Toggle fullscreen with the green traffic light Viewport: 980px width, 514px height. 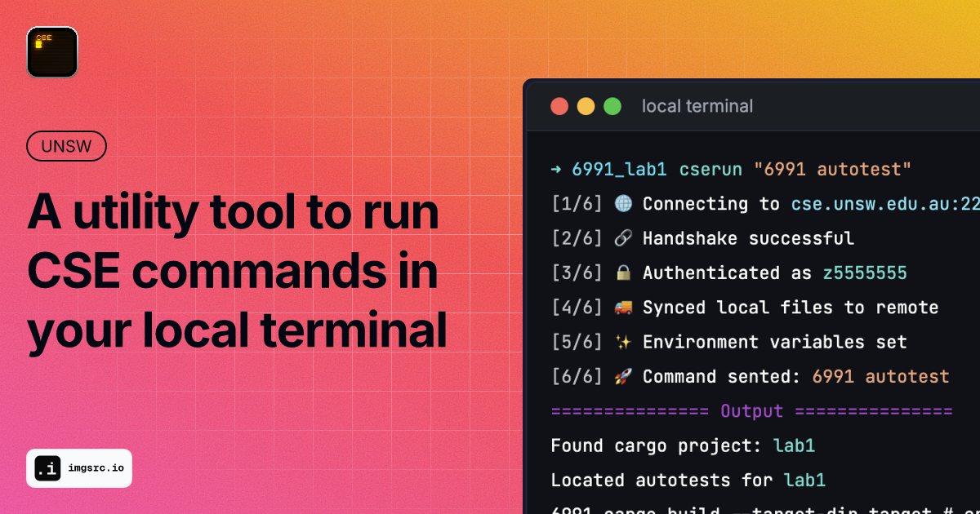click(x=612, y=105)
